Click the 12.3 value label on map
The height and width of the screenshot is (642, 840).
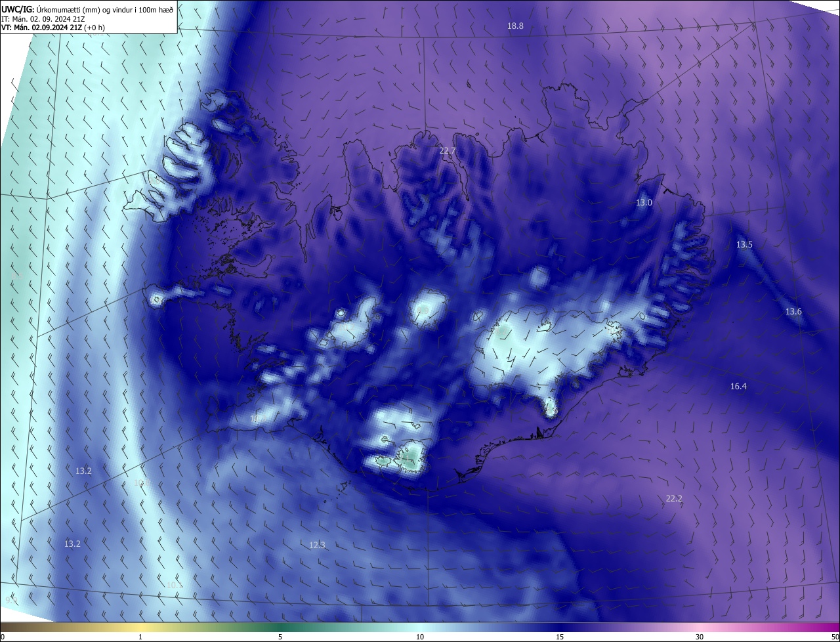tap(317, 546)
